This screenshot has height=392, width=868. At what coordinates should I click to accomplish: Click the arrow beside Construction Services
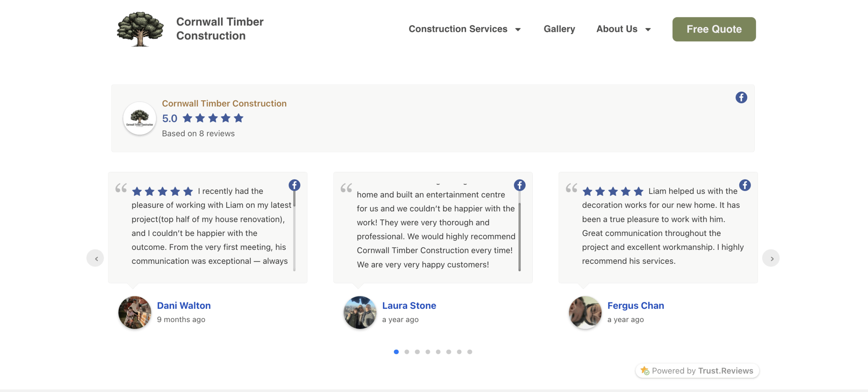point(518,30)
